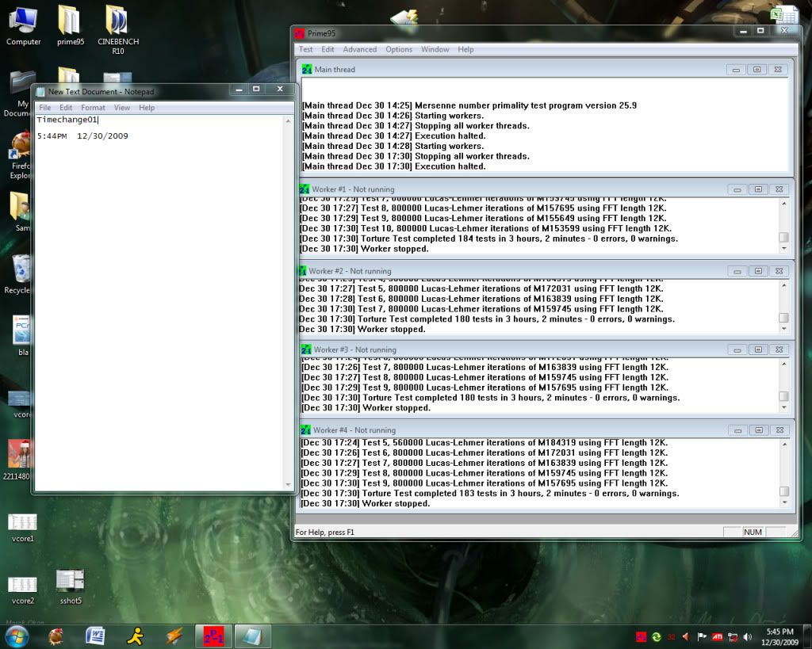Click the Action Center flag in the tray
The image size is (812, 649).
[x=702, y=636]
